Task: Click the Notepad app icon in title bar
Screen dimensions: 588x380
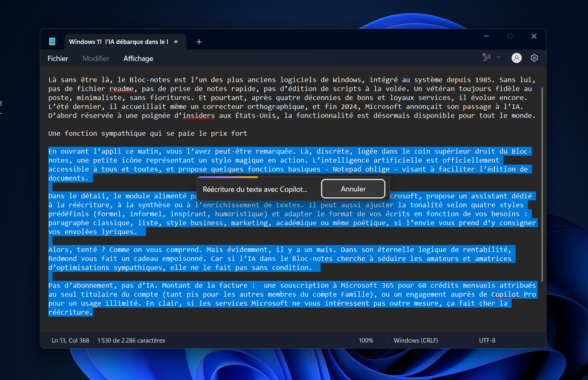Action: [x=52, y=41]
